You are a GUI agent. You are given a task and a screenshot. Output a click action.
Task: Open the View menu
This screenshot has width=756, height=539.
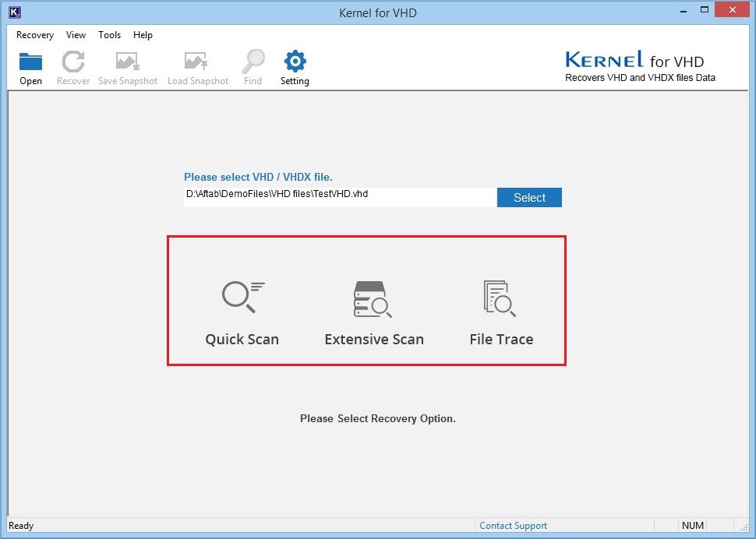[x=76, y=35]
